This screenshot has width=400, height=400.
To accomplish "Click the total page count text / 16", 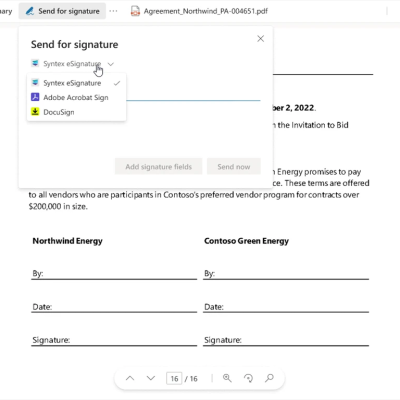I will tap(191, 379).
